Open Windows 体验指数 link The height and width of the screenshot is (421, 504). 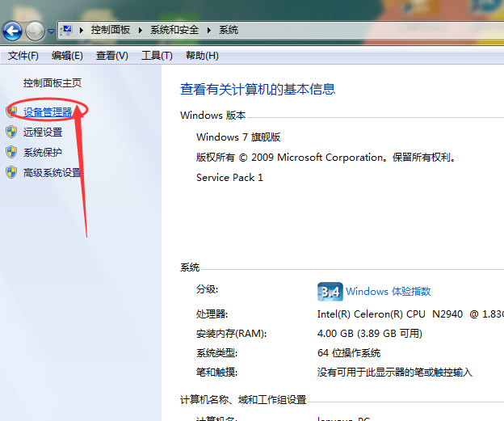388,292
